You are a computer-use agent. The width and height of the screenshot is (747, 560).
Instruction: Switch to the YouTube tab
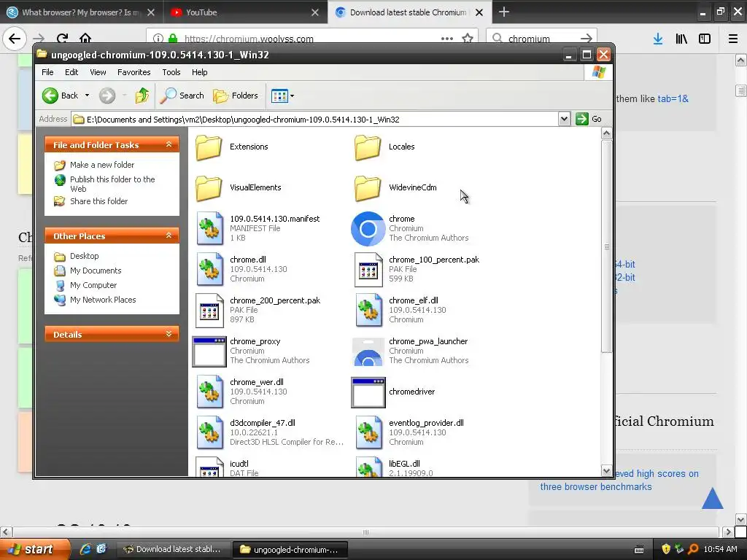click(245, 12)
